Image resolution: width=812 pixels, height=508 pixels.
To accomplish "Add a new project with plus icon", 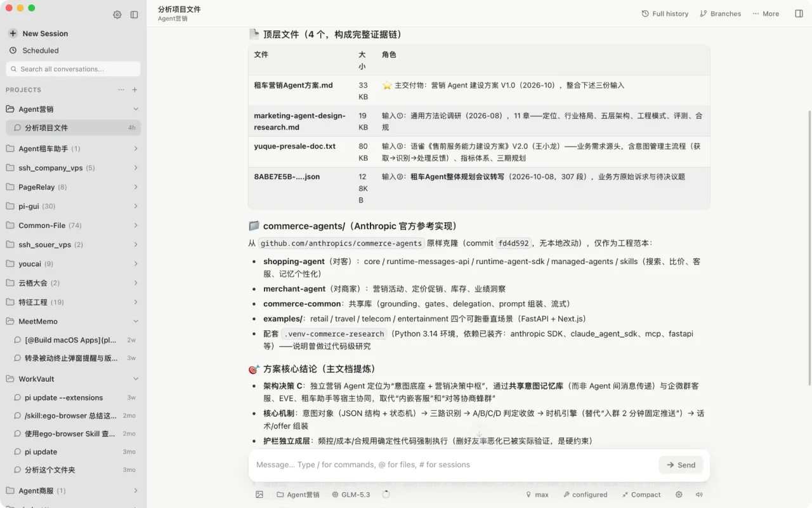I will [134, 90].
